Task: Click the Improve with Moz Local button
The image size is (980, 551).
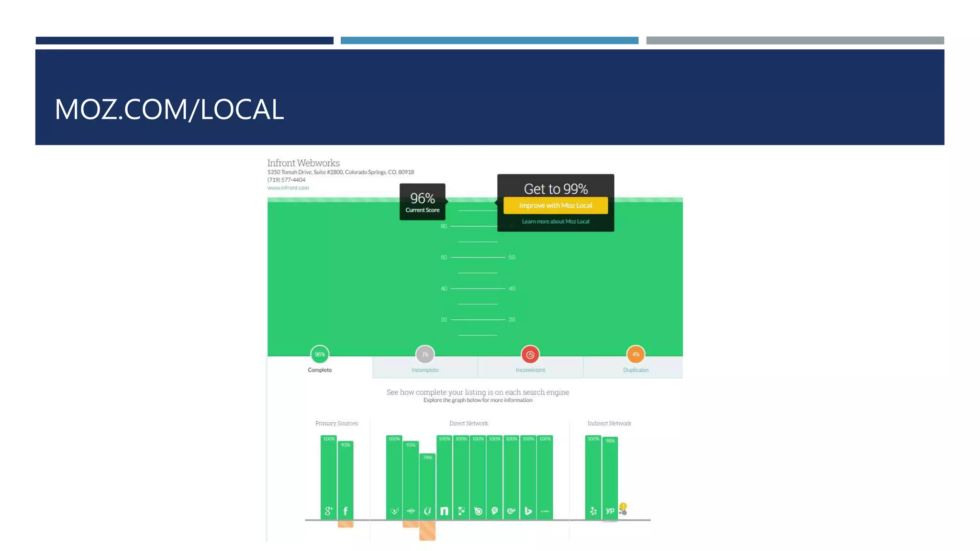Action: click(x=556, y=205)
